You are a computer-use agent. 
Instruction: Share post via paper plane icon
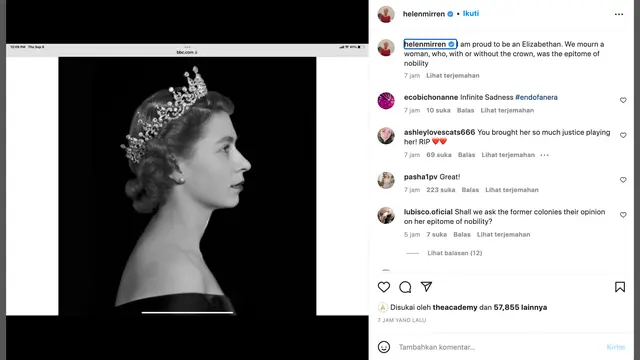pos(426,287)
